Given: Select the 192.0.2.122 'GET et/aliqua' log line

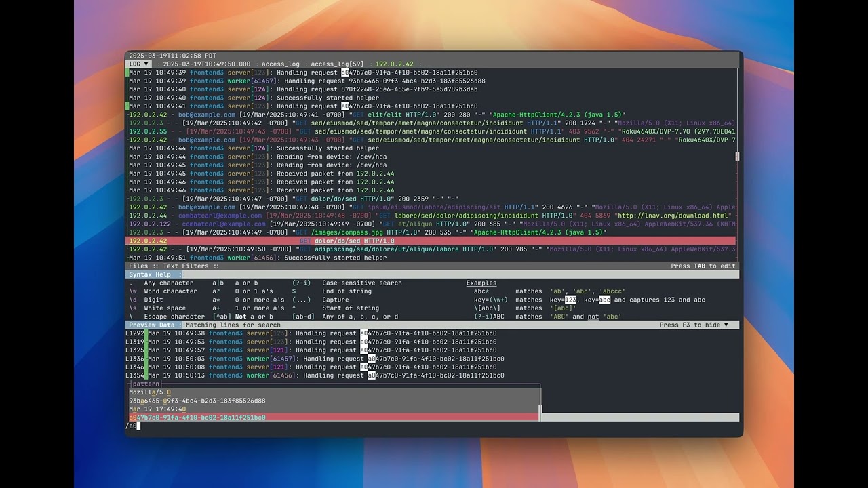Looking at the screenshot, I should click(x=431, y=224).
